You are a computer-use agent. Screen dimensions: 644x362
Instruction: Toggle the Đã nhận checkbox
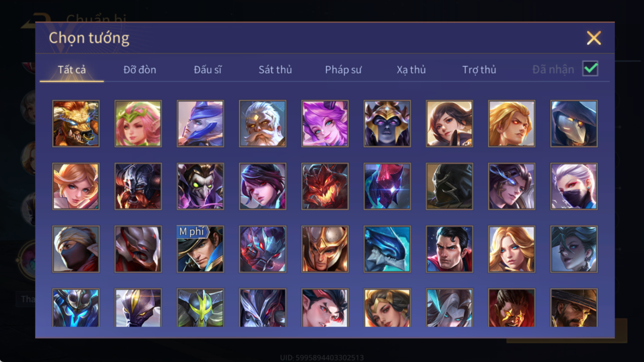[590, 69]
